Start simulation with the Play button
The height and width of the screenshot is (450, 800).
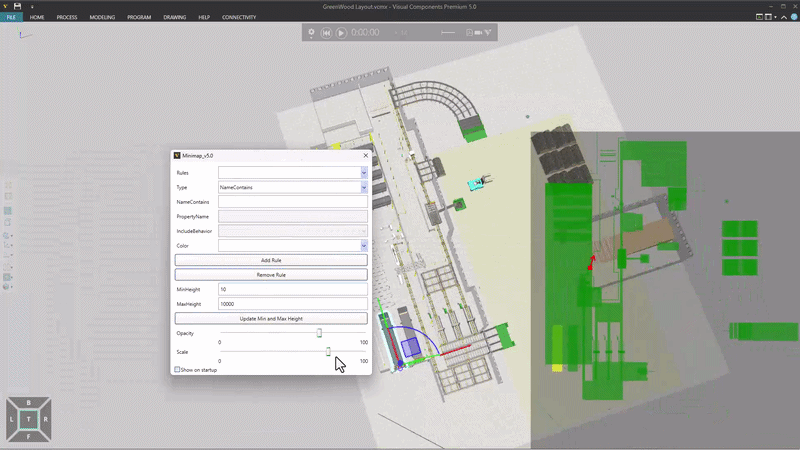click(x=341, y=33)
